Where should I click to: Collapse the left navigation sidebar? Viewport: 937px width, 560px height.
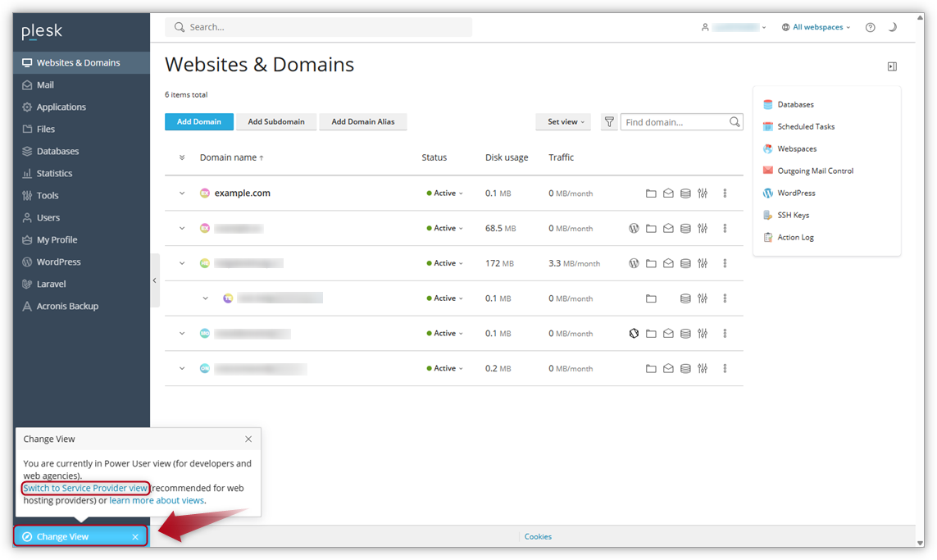[155, 280]
